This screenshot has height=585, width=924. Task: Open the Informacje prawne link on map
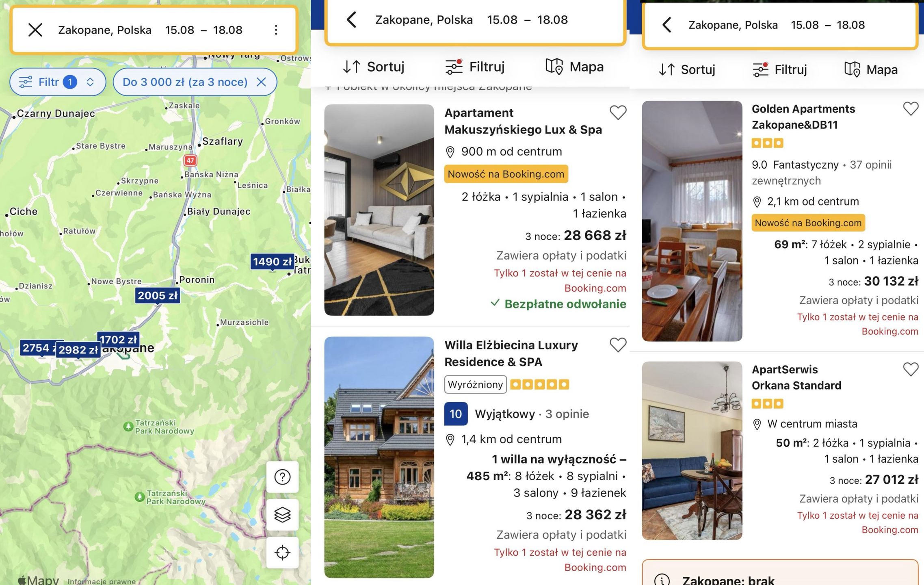click(x=102, y=581)
